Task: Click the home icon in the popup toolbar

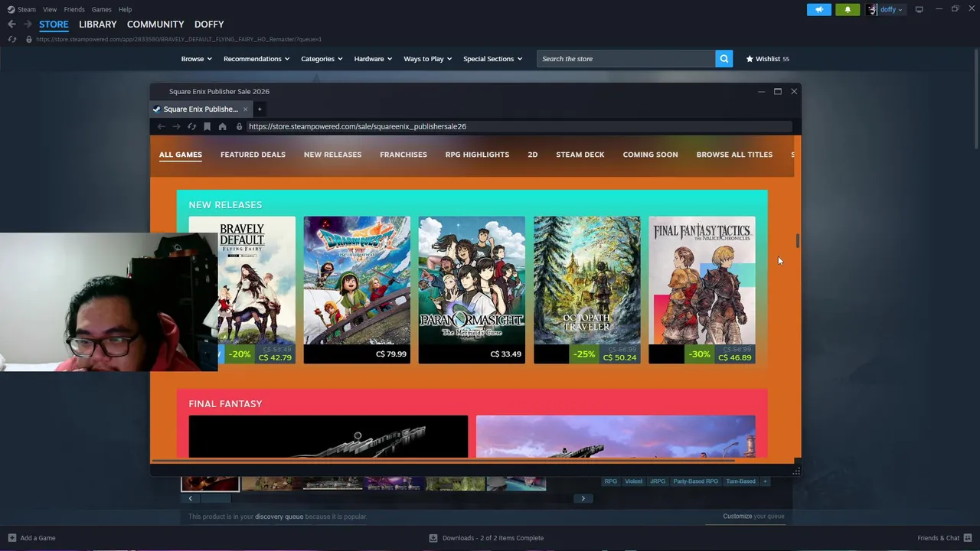Action: pos(222,126)
